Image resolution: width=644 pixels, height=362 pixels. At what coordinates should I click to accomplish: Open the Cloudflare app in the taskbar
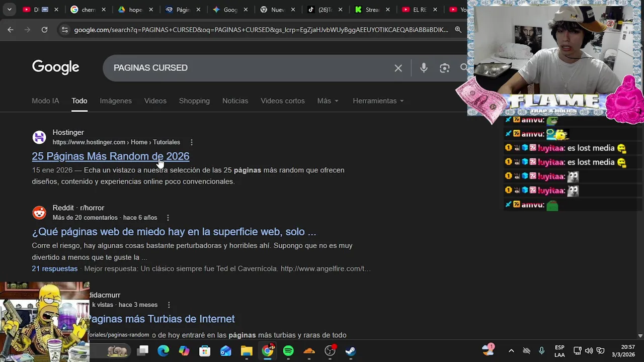[309, 350]
